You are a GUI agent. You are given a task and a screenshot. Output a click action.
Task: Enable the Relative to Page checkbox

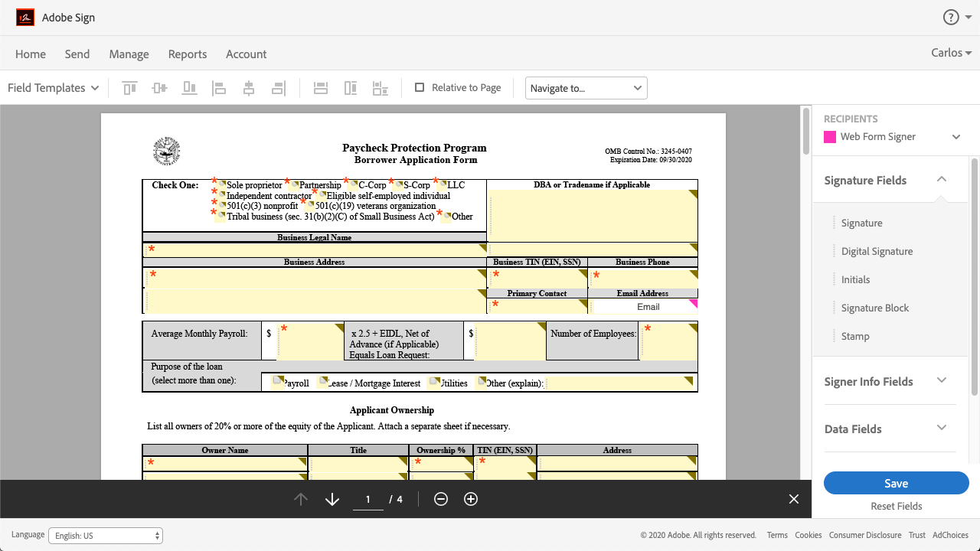(x=420, y=87)
